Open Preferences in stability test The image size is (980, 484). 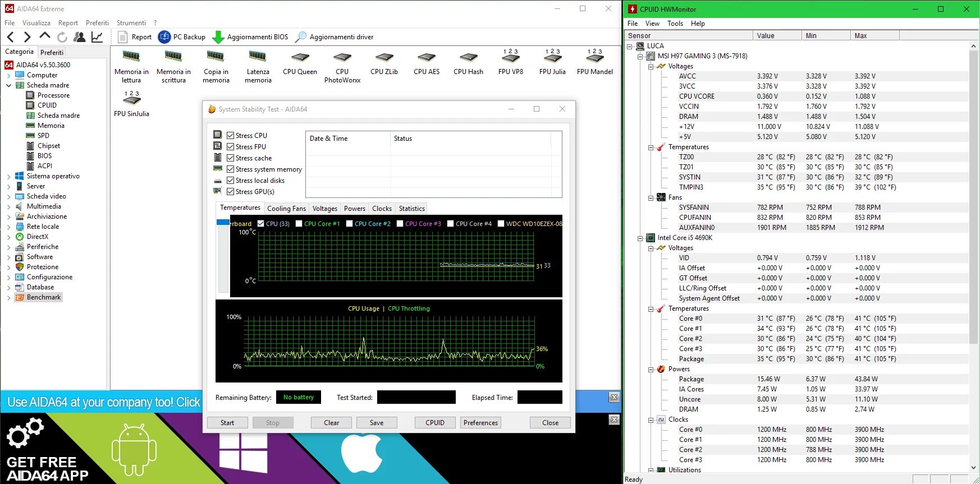(x=480, y=423)
